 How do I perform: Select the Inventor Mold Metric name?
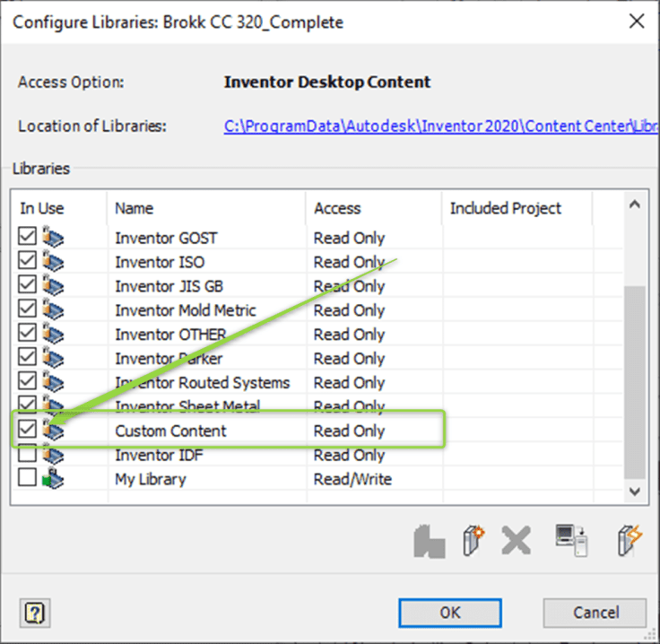pyautogui.click(x=186, y=310)
